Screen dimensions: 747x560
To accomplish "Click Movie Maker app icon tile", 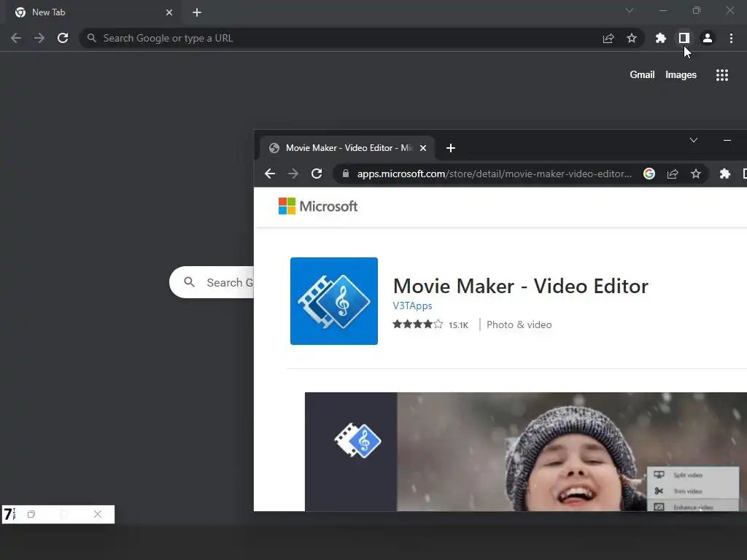I will 334,301.
